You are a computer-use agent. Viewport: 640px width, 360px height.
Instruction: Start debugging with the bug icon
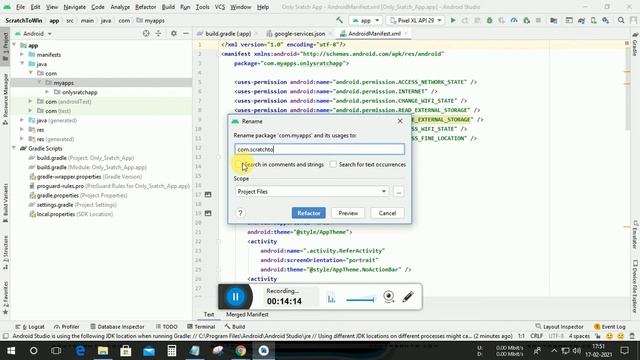point(489,20)
